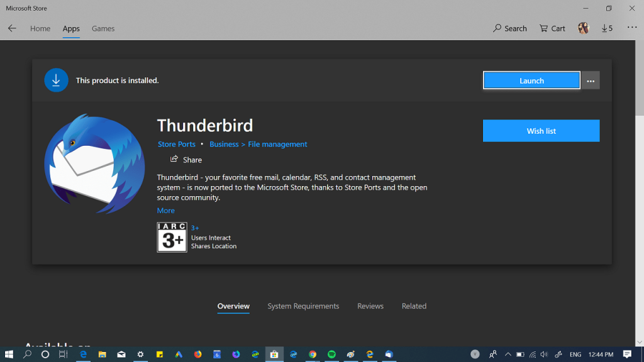This screenshot has width=644, height=362.
Task: Open Action Center notifications
Action: point(627,354)
